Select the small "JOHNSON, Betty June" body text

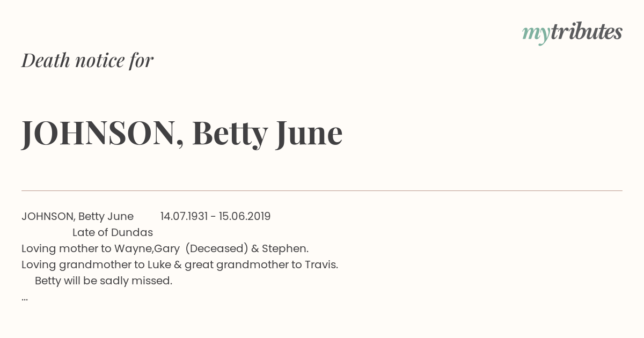(x=77, y=216)
